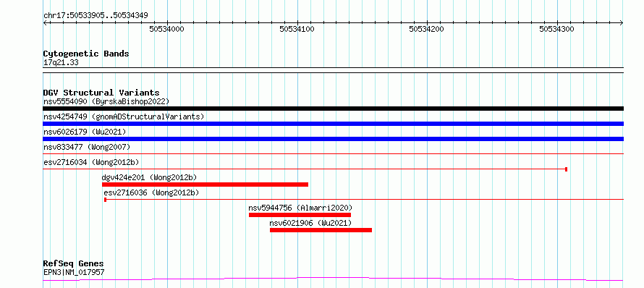Click the Cytogenetic Bands track heading
The width and height of the screenshot is (644, 288).
coord(86,54)
